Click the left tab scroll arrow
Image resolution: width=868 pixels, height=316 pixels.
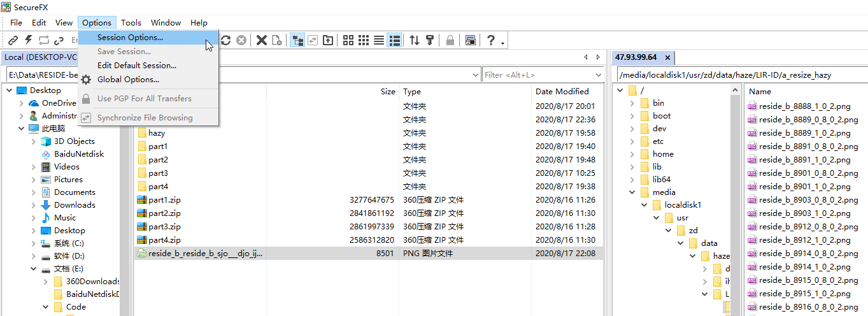[586, 57]
